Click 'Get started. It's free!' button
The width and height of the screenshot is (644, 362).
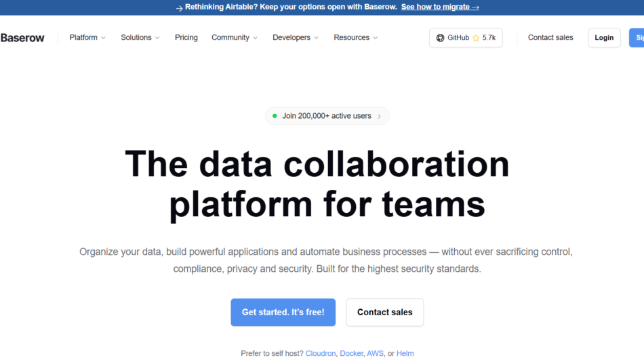(283, 313)
